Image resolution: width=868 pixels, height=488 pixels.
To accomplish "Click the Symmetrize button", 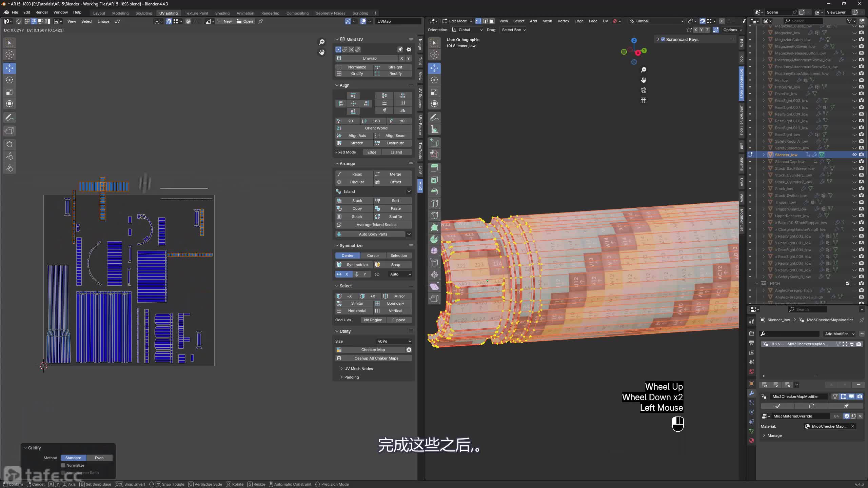I will (354, 265).
